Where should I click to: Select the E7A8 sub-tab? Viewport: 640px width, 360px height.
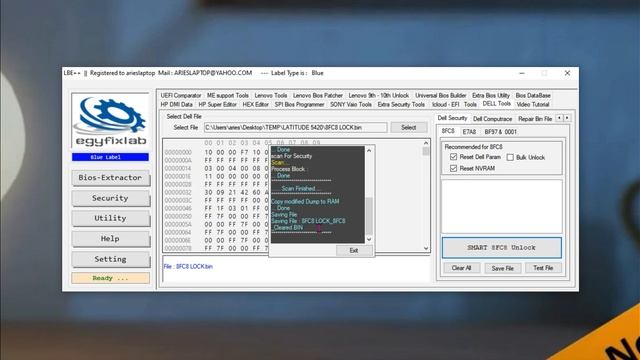click(469, 132)
